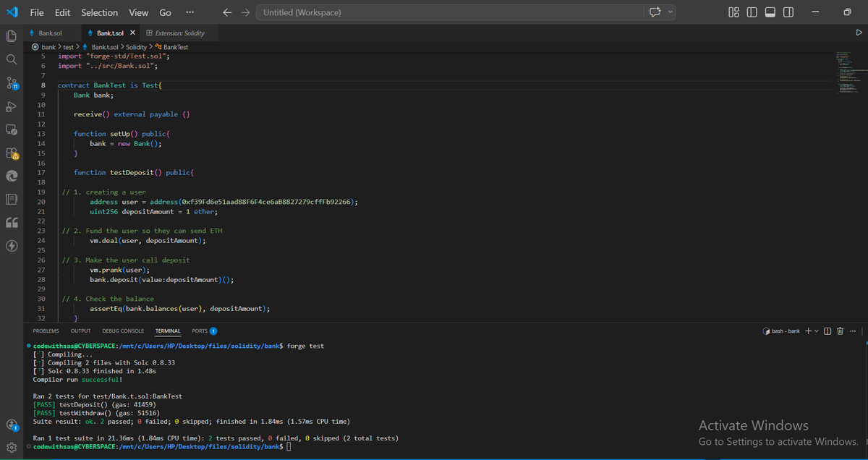The image size is (868, 460).
Task: Select the TERMINAL panel tab
Action: coord(168,331)
